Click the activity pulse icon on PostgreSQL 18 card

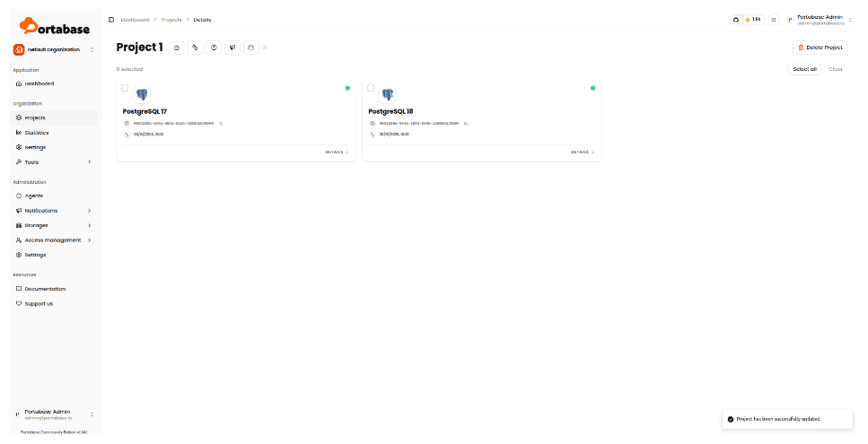pyautogui.click(x=373, y=135)
